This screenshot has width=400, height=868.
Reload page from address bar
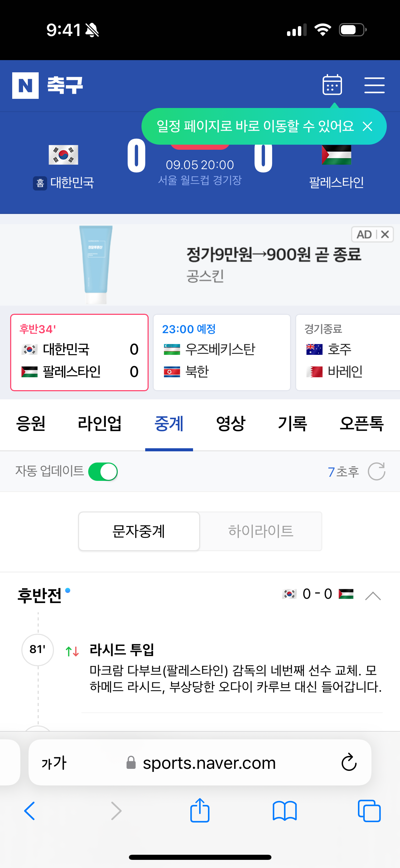pos(349,762)
